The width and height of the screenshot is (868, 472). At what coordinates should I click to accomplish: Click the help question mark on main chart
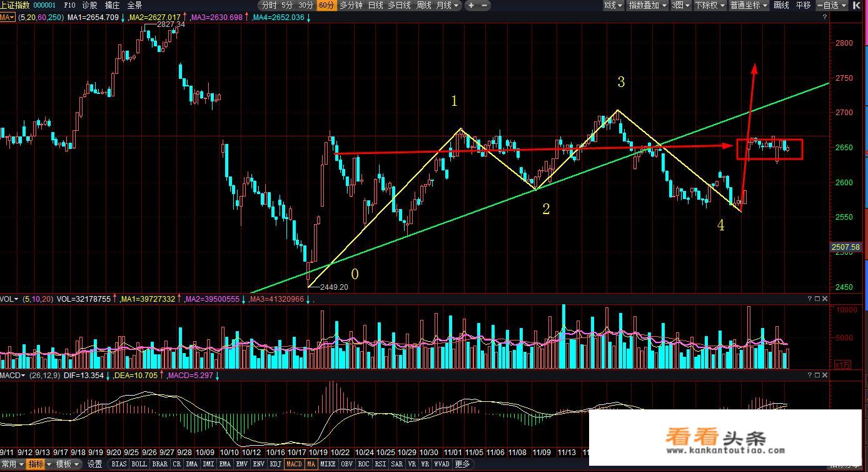point(824,17)
